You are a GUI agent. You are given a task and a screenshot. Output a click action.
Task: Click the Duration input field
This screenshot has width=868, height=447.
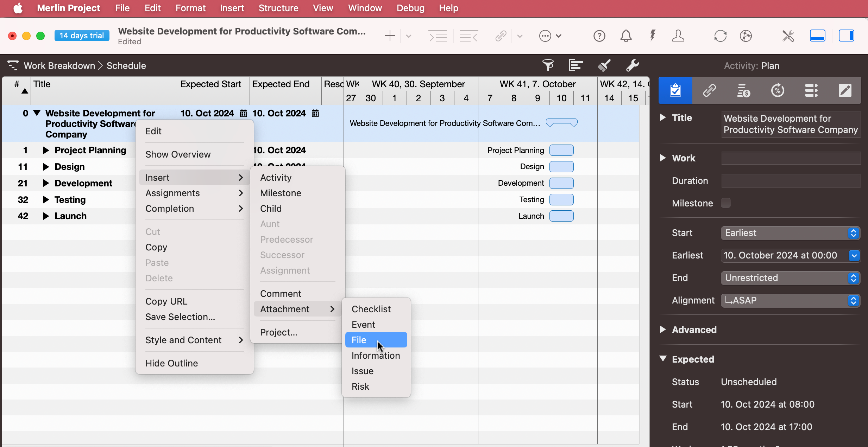(791, 181)
